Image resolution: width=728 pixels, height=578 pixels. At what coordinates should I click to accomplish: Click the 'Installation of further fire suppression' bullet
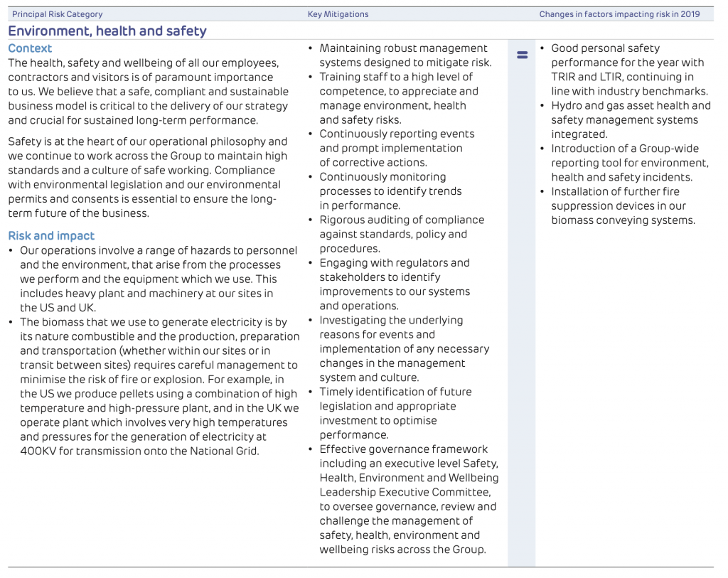pyautogui.click(x=622, y=205)
